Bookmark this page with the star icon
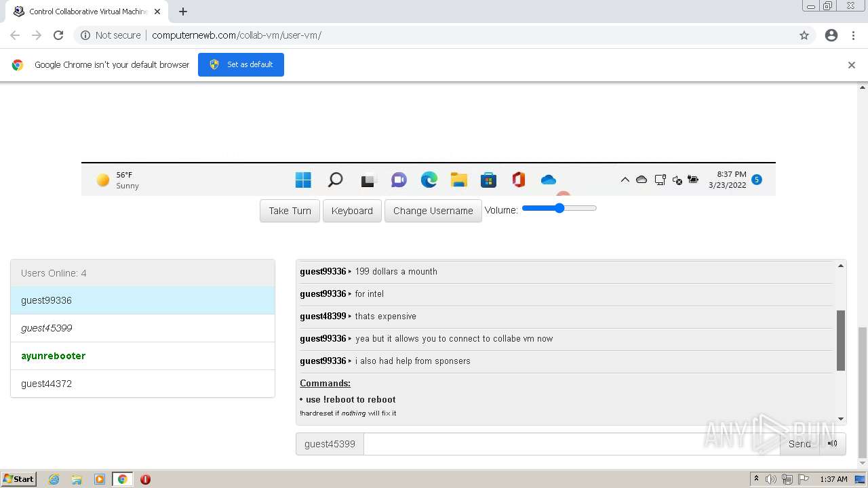The height and width of the screenshot is (488, 868). coord(804,35)
